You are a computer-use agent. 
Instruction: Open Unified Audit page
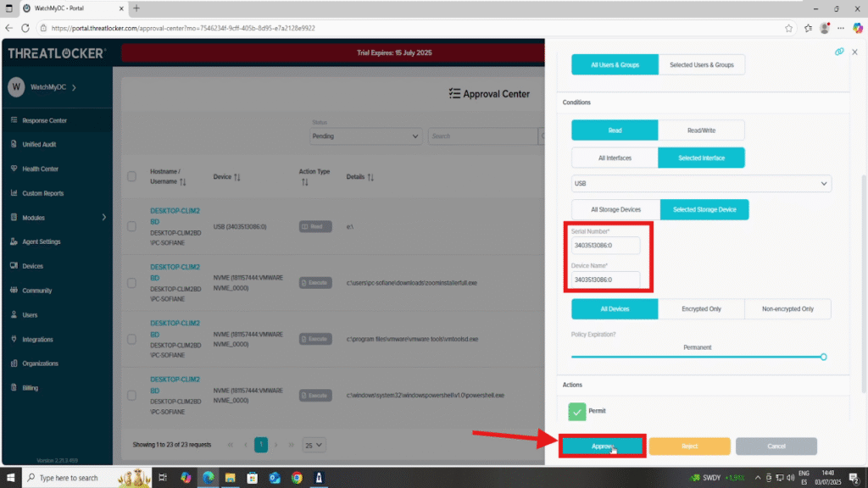39,144
